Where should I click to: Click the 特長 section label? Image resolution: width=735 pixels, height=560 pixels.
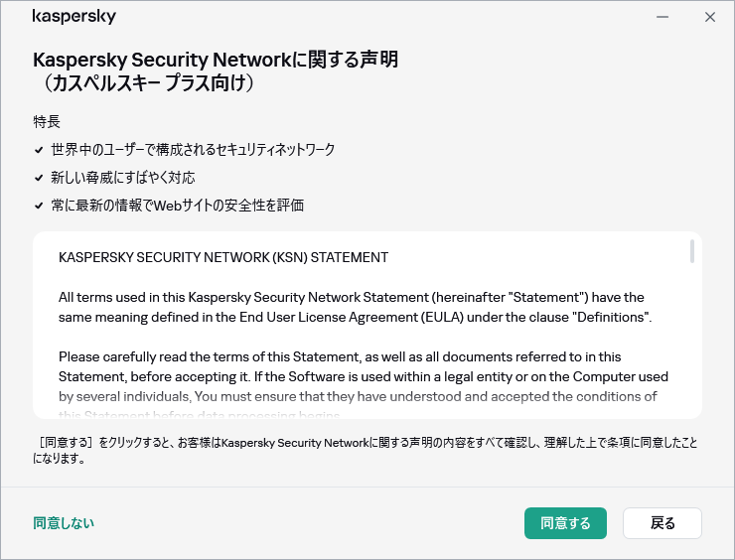click(47, 122)
